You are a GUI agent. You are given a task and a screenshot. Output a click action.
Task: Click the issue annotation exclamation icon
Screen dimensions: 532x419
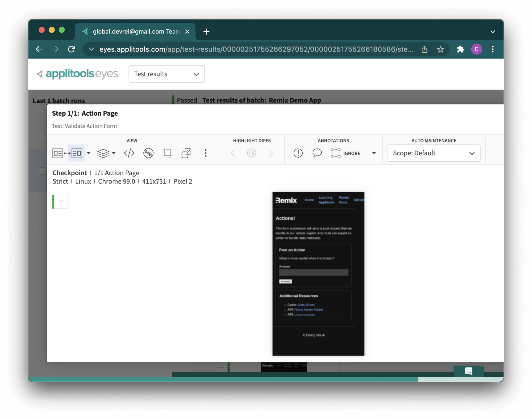click(298, 153)
